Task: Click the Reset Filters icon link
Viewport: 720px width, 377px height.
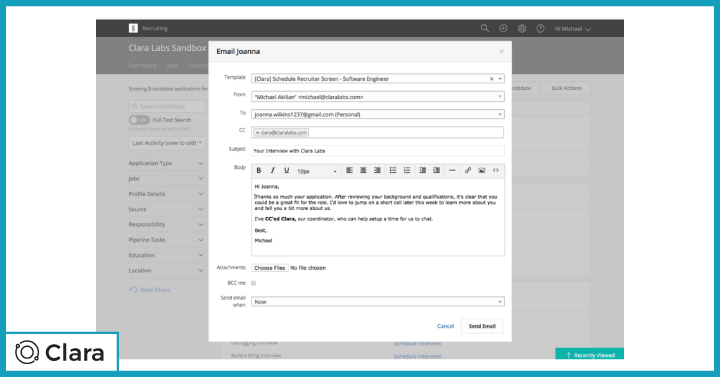Action: (133, 290)
